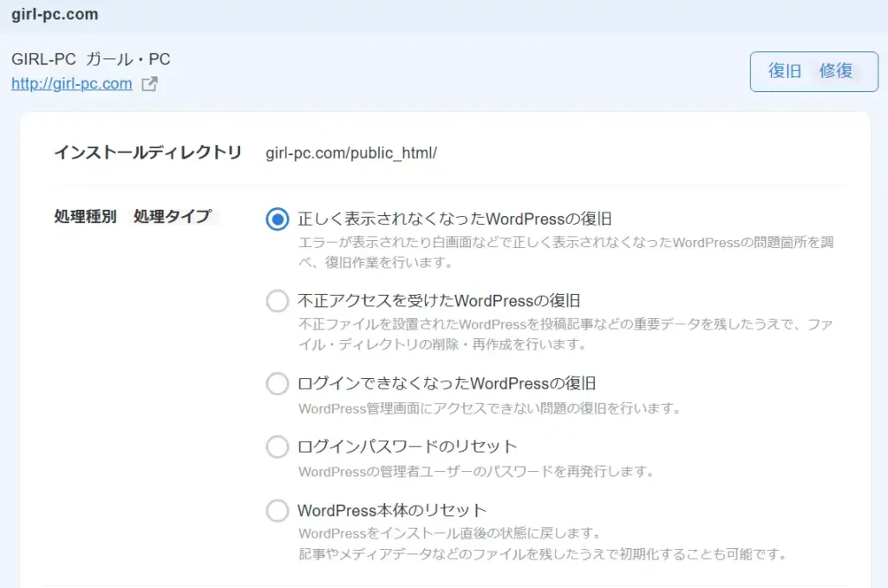Select the 正しく表示されなくなったWordPressの復旧 radio button
The width and height of the screenshot is (888, 588).
tap(277, 219)
